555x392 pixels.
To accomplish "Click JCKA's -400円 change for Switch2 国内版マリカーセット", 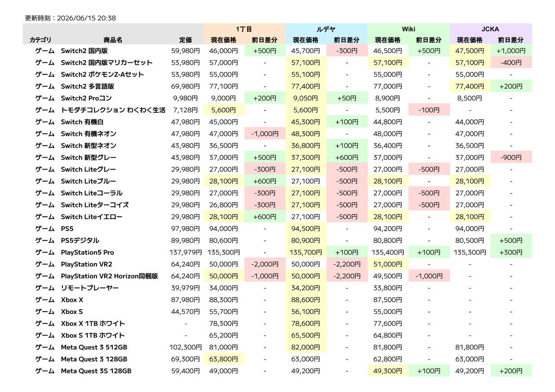I will pyautogui.click(x=511, y=62).
